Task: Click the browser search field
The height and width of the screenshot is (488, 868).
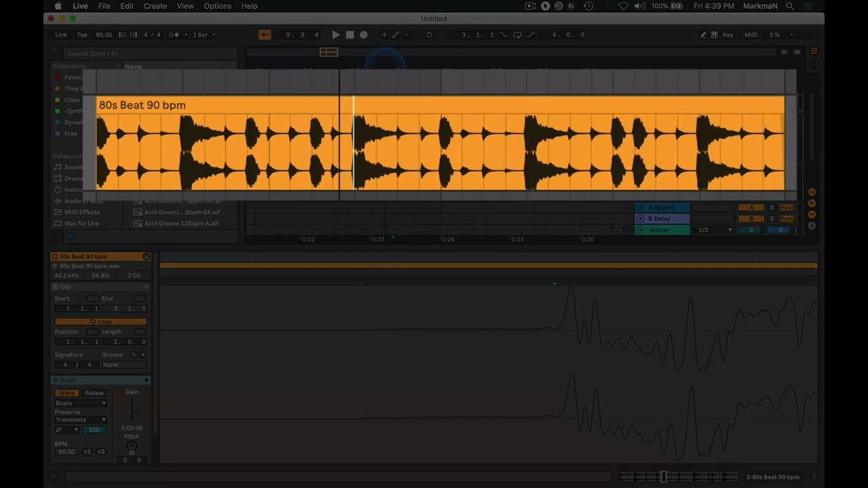Action: point(149,54)
